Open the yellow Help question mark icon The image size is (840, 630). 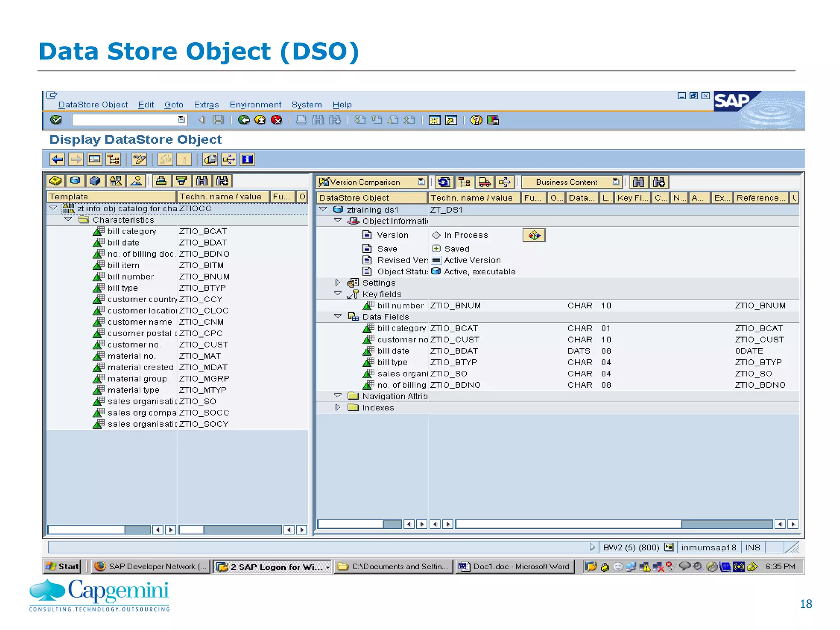point(476,120)
